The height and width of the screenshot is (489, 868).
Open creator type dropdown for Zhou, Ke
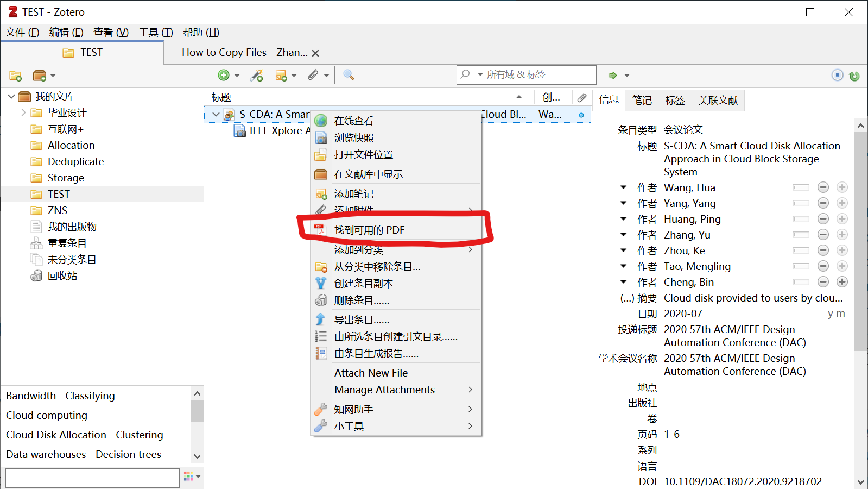(624, 250)
